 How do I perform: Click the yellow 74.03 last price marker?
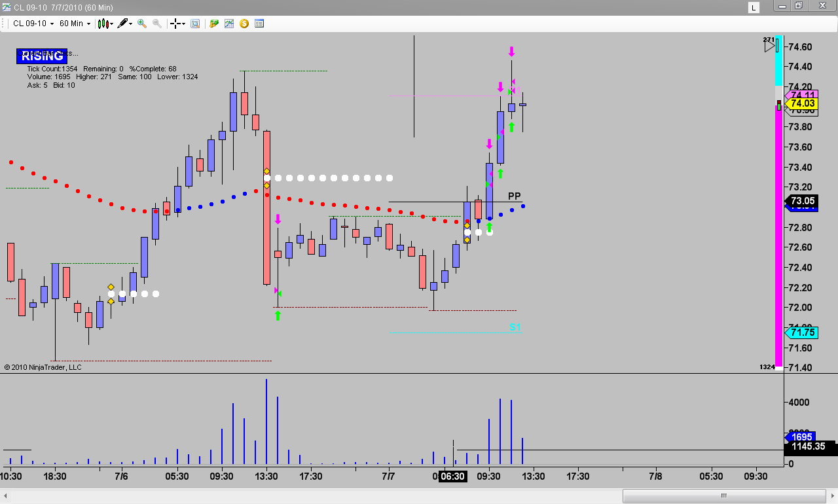[802, 103]
